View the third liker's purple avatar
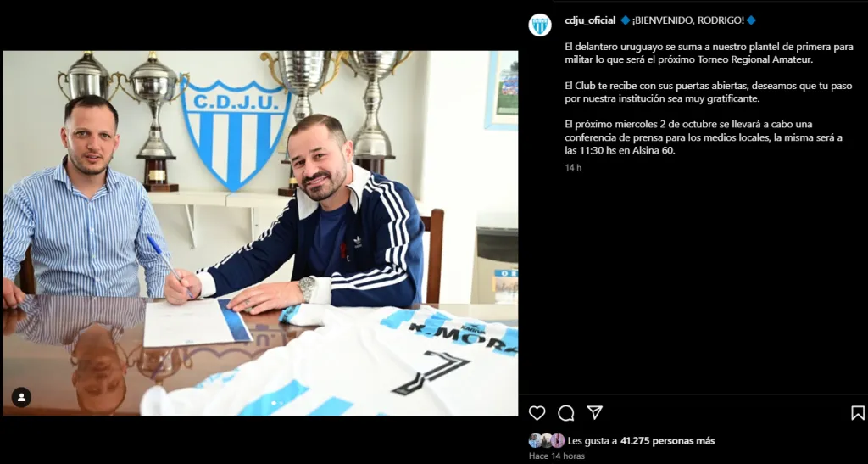 click(x=558, y=441)
